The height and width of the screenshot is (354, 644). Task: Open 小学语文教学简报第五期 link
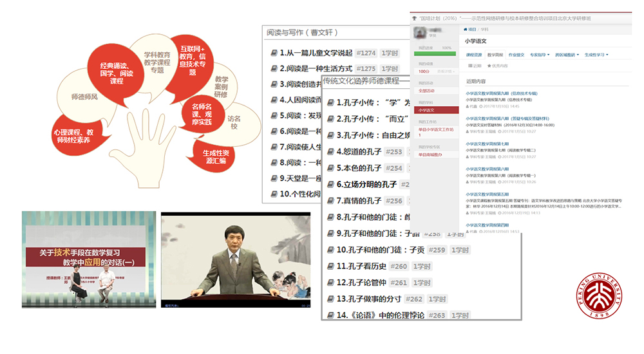click(x=487, y=194)
